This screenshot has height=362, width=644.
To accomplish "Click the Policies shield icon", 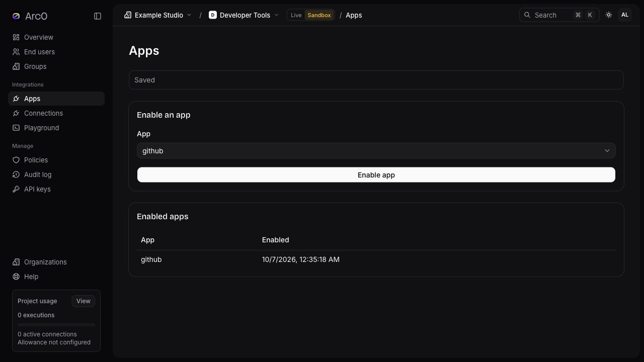I will [x=16, y=160].
